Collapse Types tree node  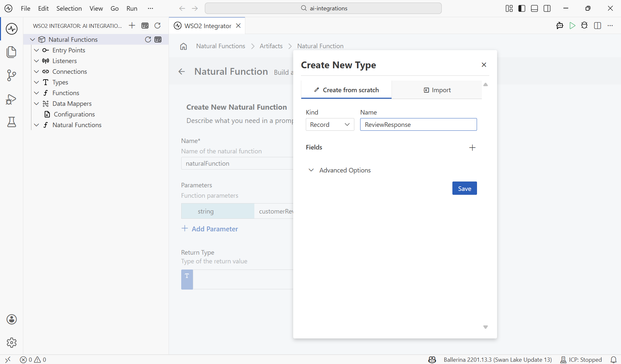[37, 82]
